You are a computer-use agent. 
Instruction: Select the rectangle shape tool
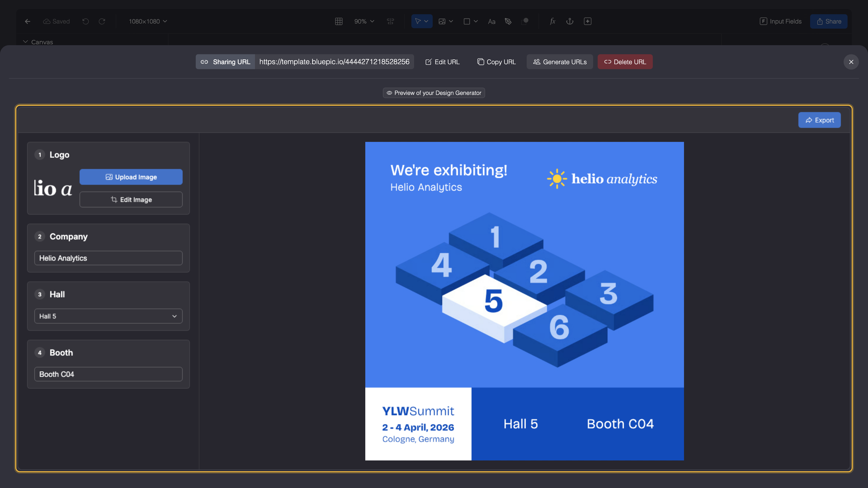[x=467, y=21]
